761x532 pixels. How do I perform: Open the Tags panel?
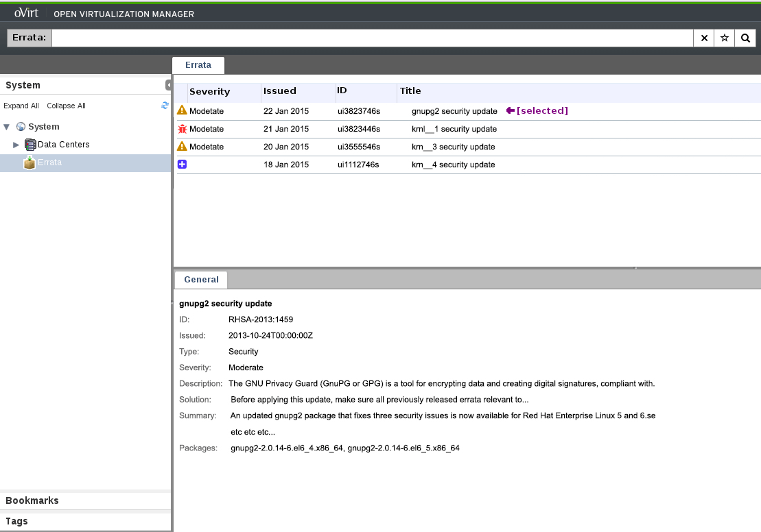pos(17,521)
